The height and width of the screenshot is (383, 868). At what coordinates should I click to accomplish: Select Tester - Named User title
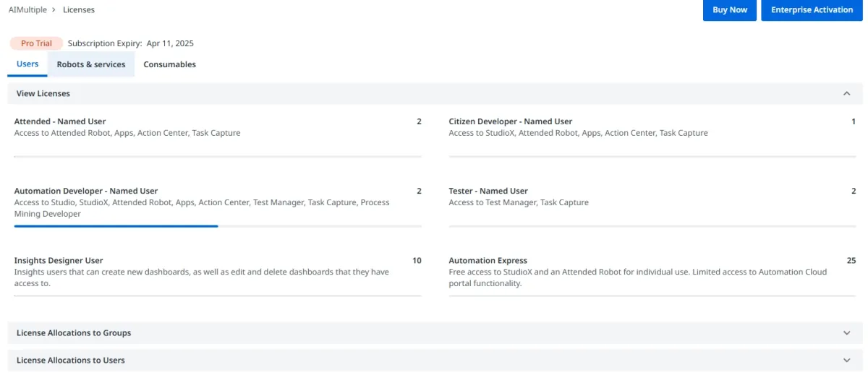[488, 191]
